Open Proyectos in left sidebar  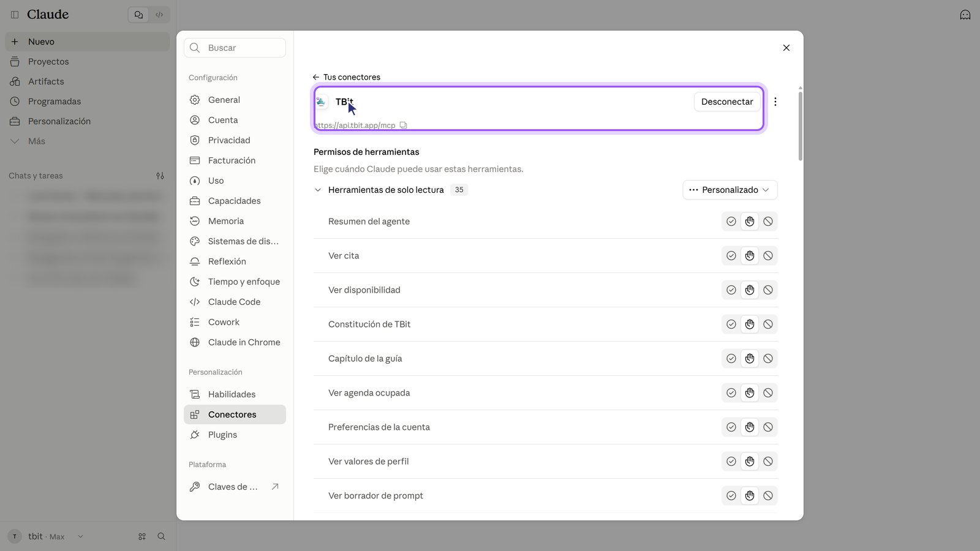pos(88,61)
